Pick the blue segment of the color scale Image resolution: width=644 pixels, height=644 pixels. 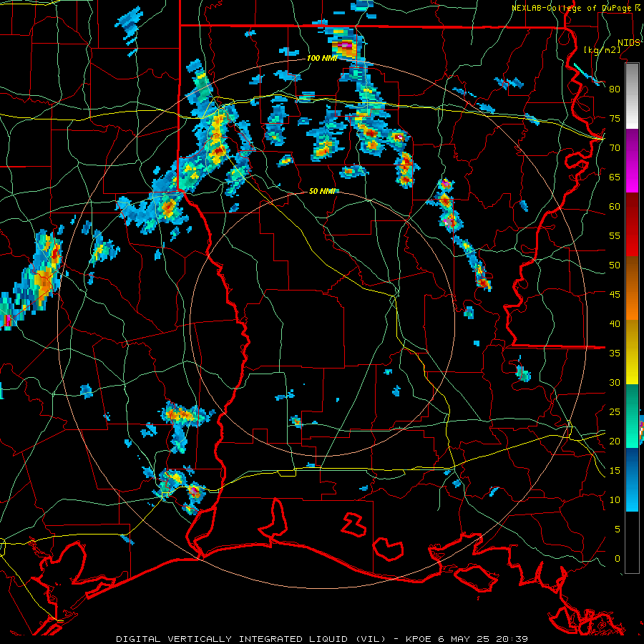(632, 479)
